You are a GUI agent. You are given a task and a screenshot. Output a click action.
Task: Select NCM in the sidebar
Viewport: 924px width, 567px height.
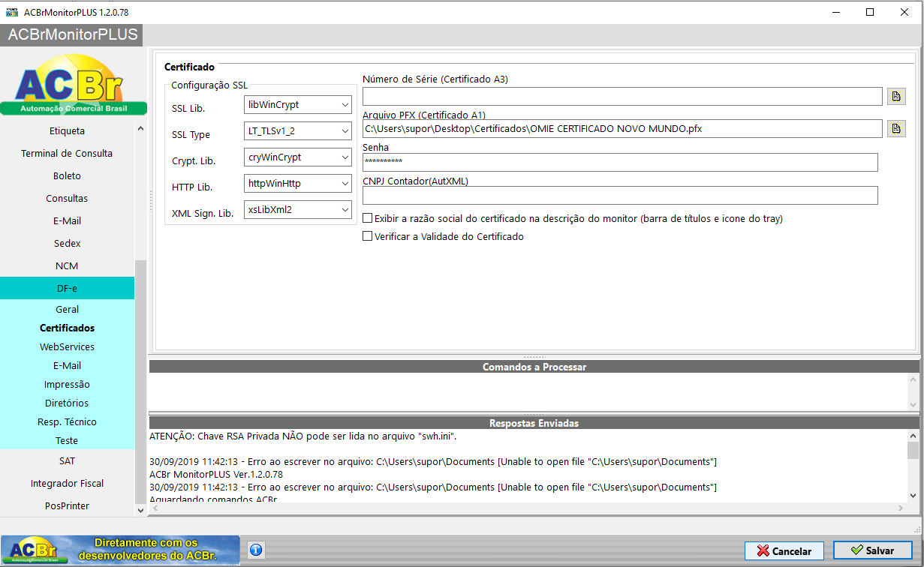tap(68, 265)
